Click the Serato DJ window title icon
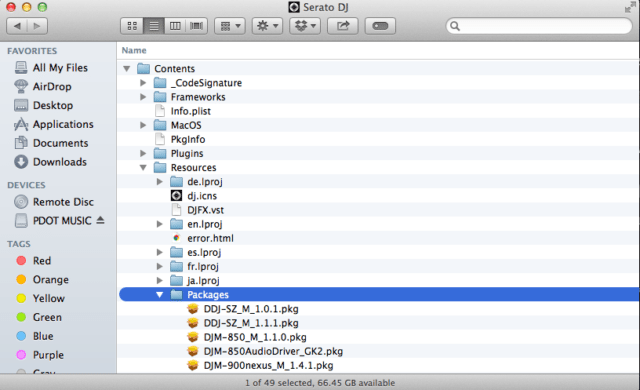The width and height of the screenshot is (640, 390). coord(294,7)
